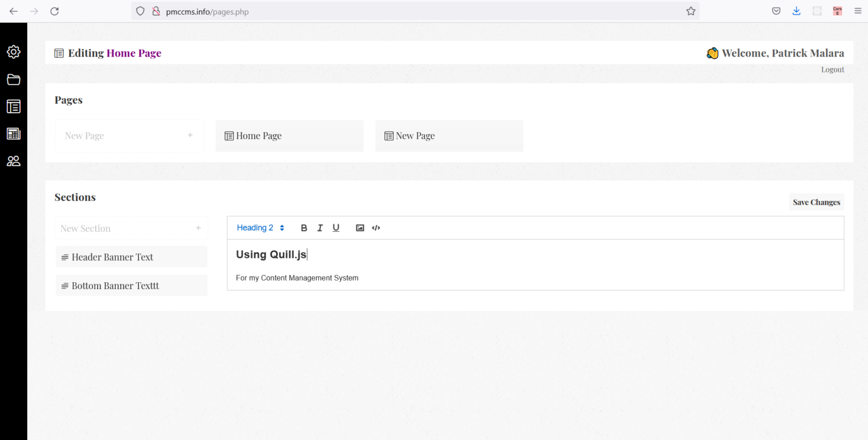Select the Home Page tile
868x440 pixels.
tap(289, 136)
